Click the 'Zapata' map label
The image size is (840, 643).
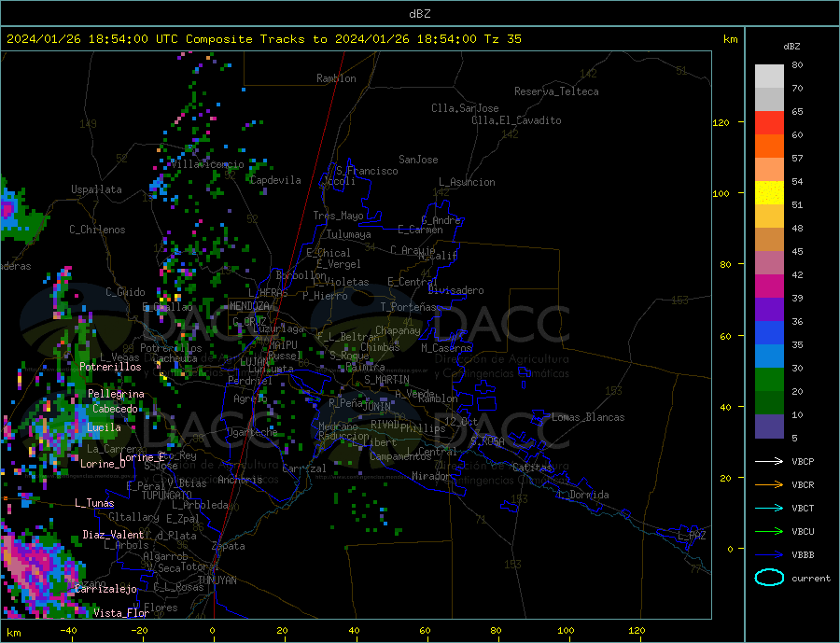pos(229,547)
